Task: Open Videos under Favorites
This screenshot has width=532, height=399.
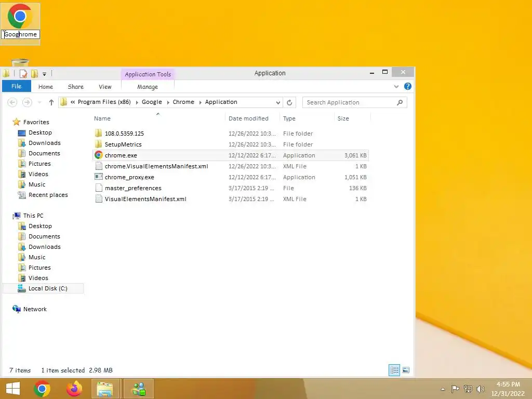Action: (38, 174)
